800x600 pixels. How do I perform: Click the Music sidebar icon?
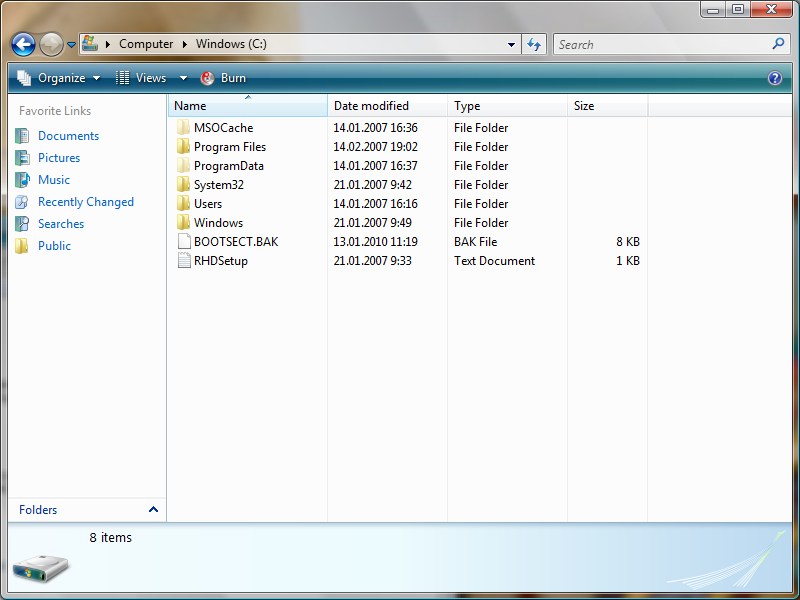[x=22, y=180]
